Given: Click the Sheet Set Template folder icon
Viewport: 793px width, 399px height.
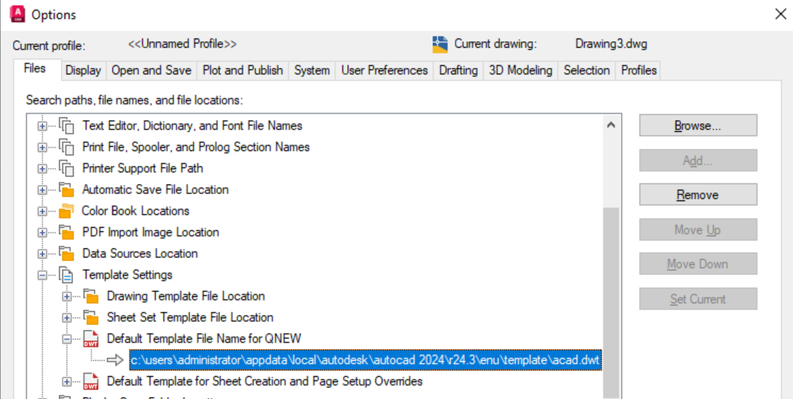Looking at the screenshot, I should pos(91,317).
